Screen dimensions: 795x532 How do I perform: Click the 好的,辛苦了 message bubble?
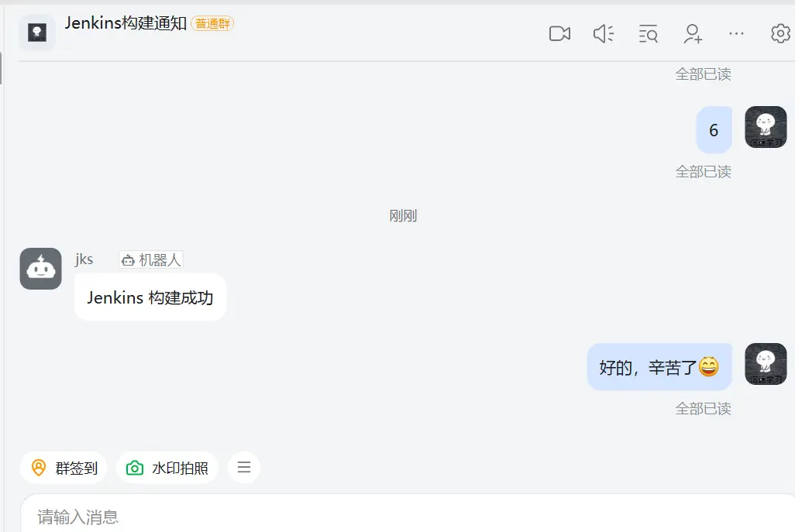[659, 367]
